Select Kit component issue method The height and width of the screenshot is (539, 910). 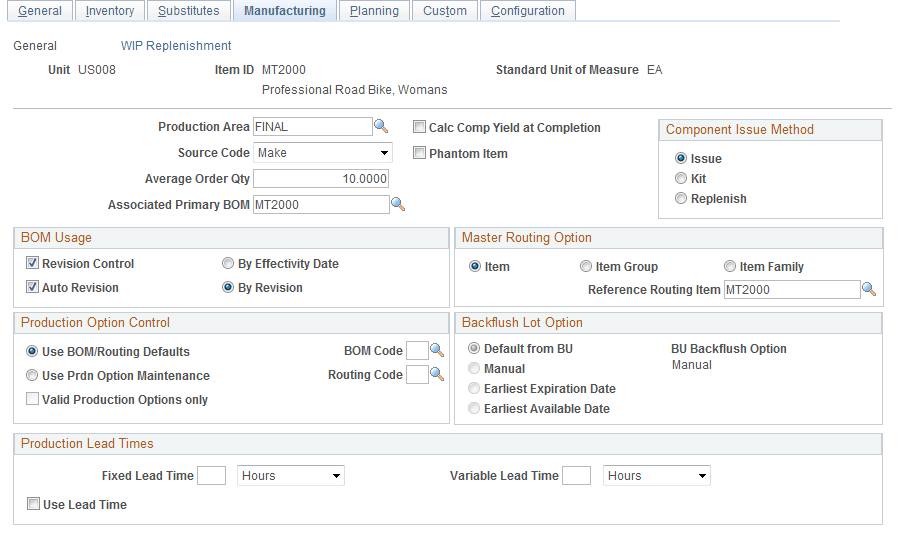681,178
